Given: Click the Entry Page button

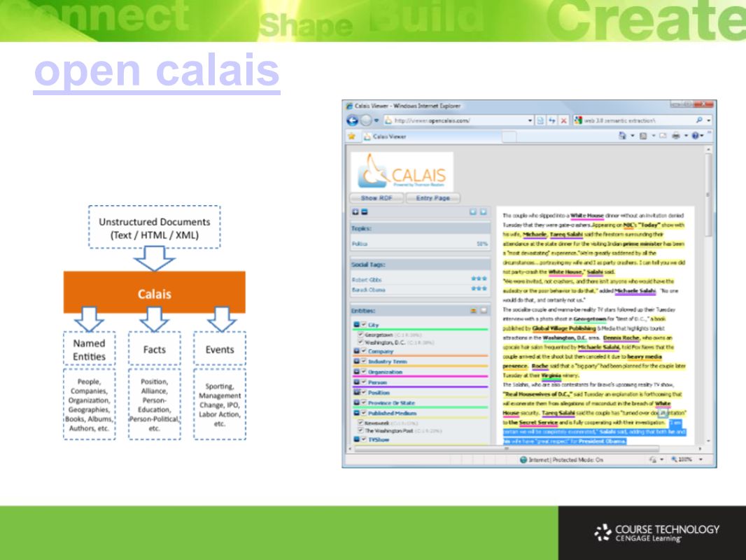Looking at the screenshot, I should pyautogui.click(x=433, y=198).
